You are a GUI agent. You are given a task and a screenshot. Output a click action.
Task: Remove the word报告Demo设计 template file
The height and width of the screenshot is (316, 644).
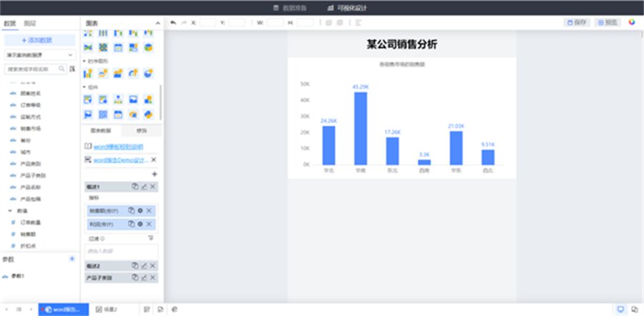pyautogui.click(x=154, y=160)
